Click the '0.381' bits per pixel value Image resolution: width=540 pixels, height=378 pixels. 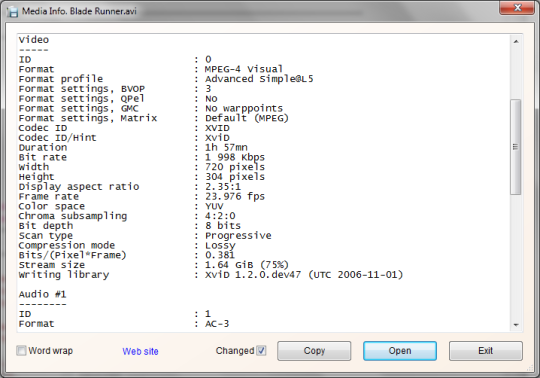coord(220,255)
